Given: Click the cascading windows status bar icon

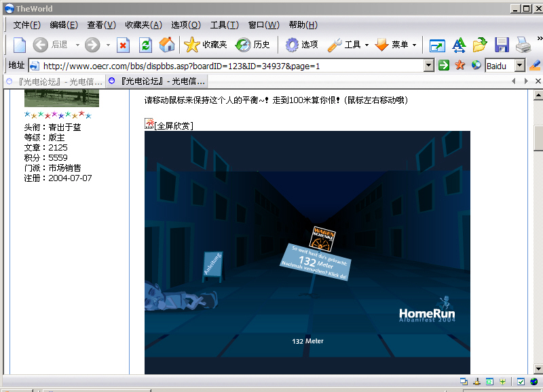Looking at the screenshot, I should click(x=464, y=381).
